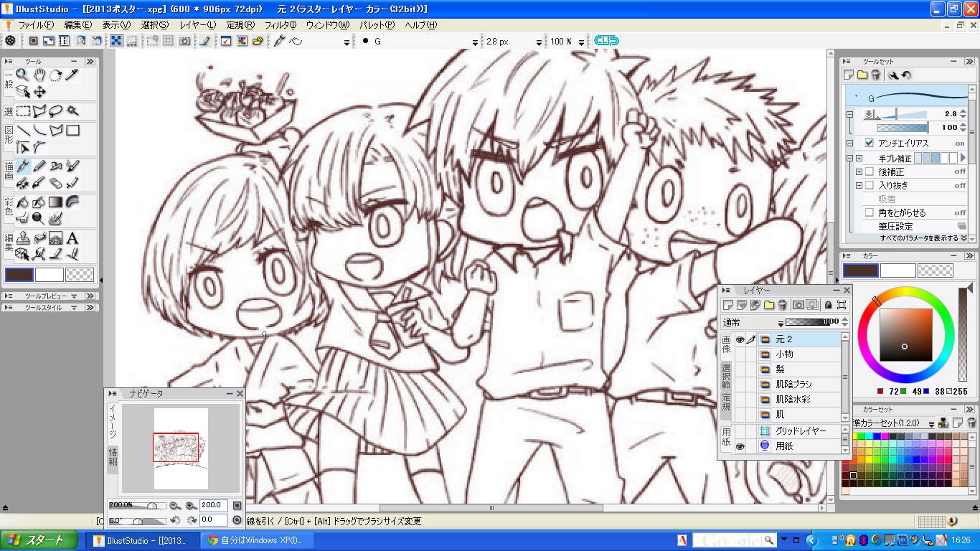Screen dimensions: 980x551
Task: Select the straight Line shape tool
Action: click(23, 131)
